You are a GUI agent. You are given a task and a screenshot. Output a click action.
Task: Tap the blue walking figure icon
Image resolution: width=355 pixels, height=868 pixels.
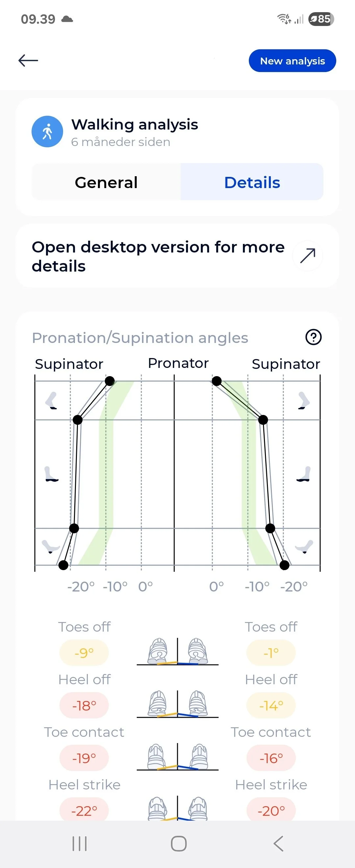[47, 132]
